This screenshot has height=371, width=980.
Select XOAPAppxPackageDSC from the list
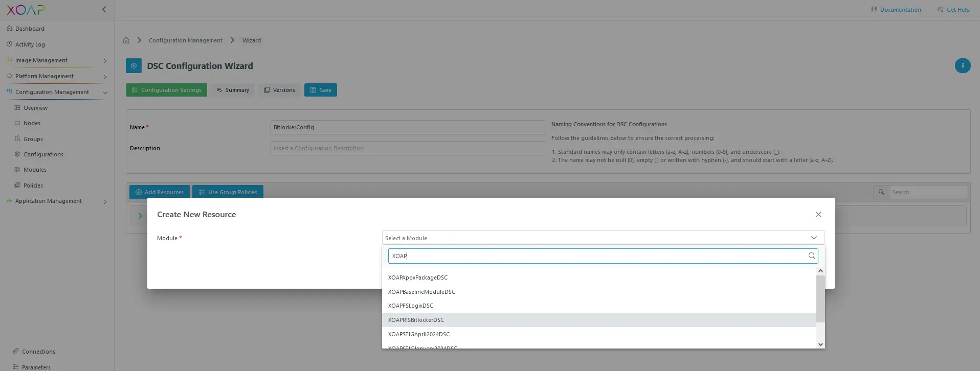[599, 277]
